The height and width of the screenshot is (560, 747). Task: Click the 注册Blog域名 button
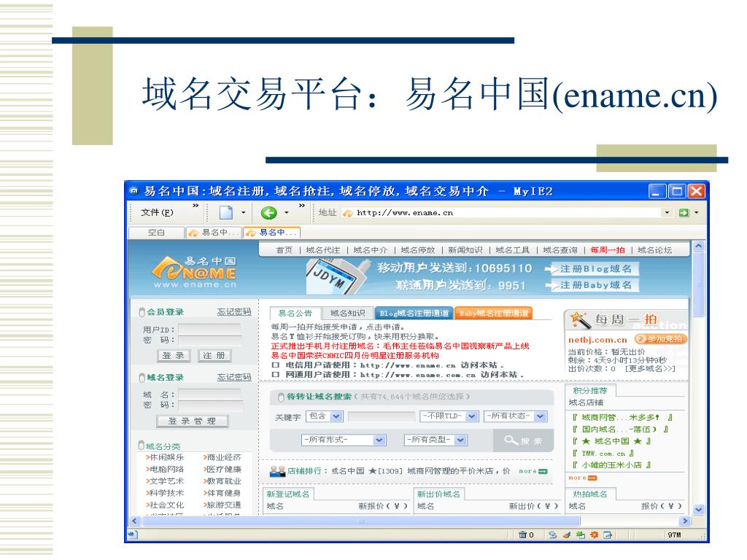pos(592,269)
